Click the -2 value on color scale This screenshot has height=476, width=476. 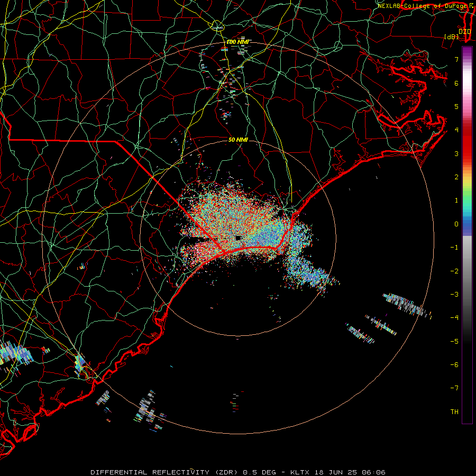click(x=454, y=271)
